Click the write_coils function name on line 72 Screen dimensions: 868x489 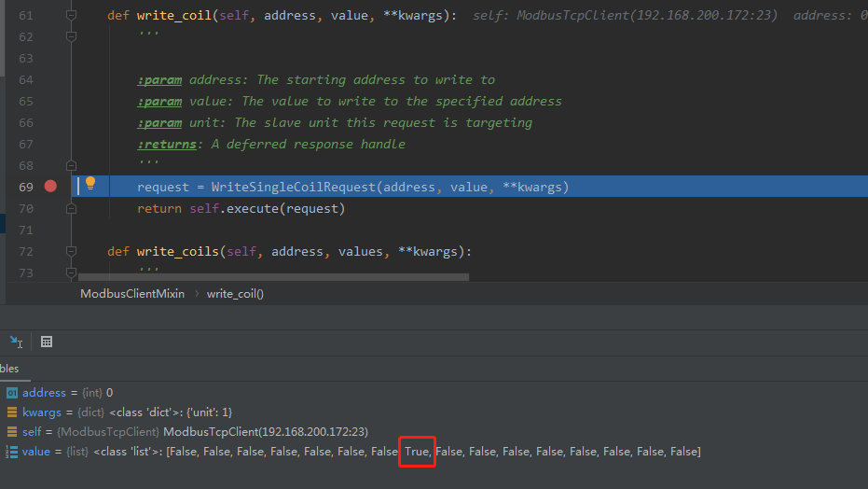(x=178, y=251)
